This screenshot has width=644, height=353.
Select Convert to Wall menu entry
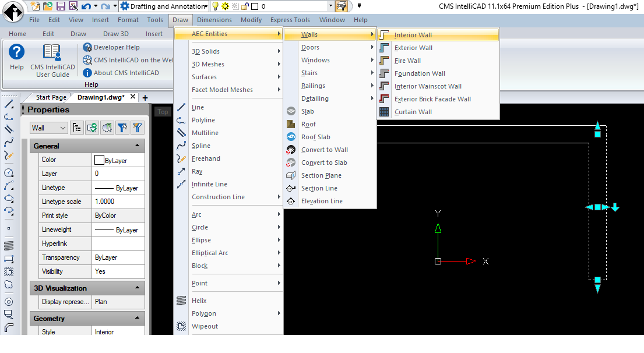pos(330,150)
